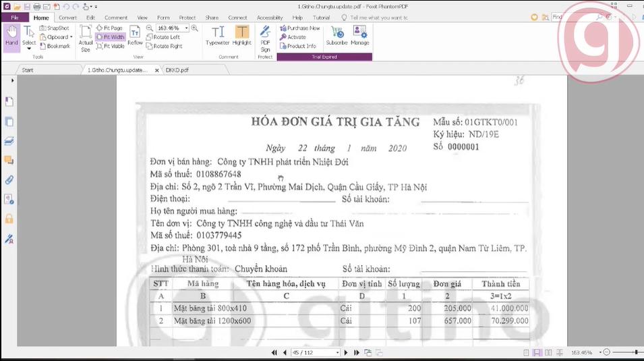The width and height of the screenshot is (644, 361).
Task: Open the Manage button
Action: (360, 35)
